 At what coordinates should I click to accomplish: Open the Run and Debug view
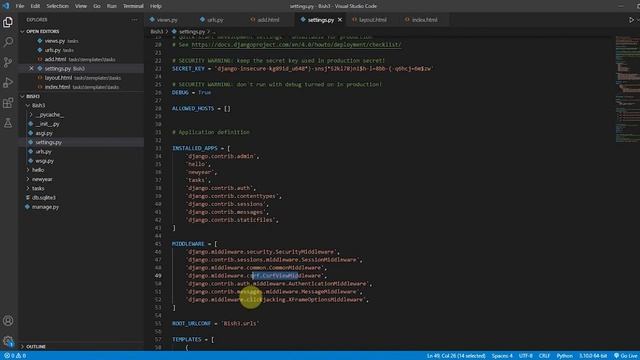coord(8,82)
